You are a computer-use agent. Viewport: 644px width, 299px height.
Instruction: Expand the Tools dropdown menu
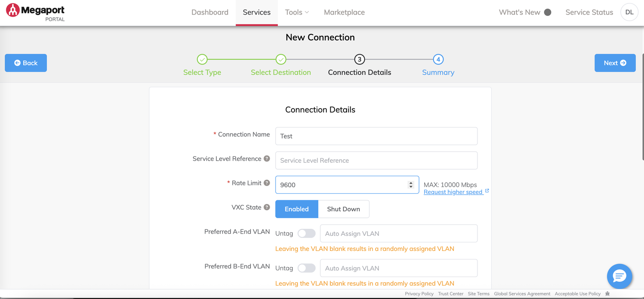tap(297, 12)
